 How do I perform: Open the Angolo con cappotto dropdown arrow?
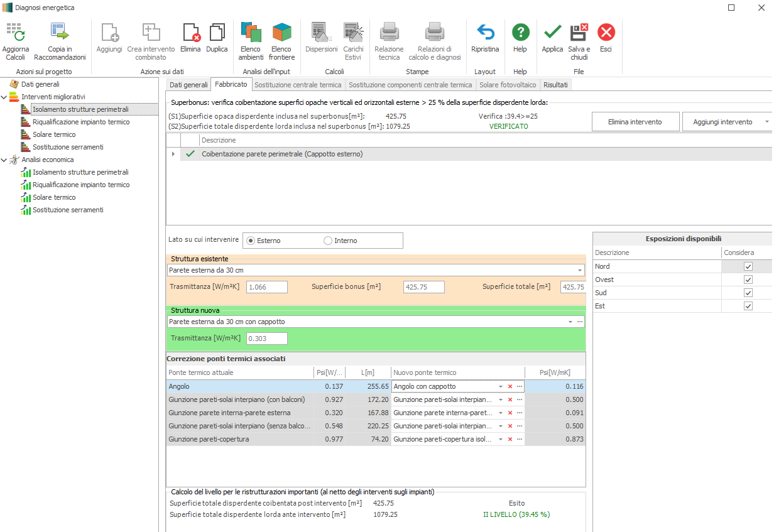pos(501,386)
